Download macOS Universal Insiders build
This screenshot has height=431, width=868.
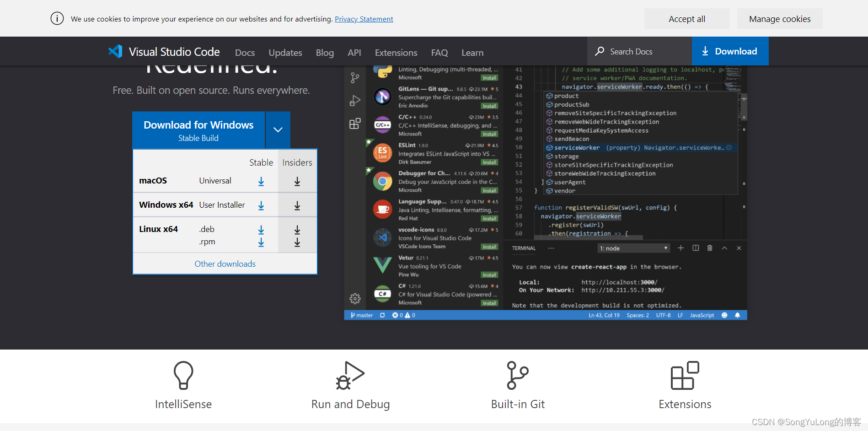click(297, 181)
